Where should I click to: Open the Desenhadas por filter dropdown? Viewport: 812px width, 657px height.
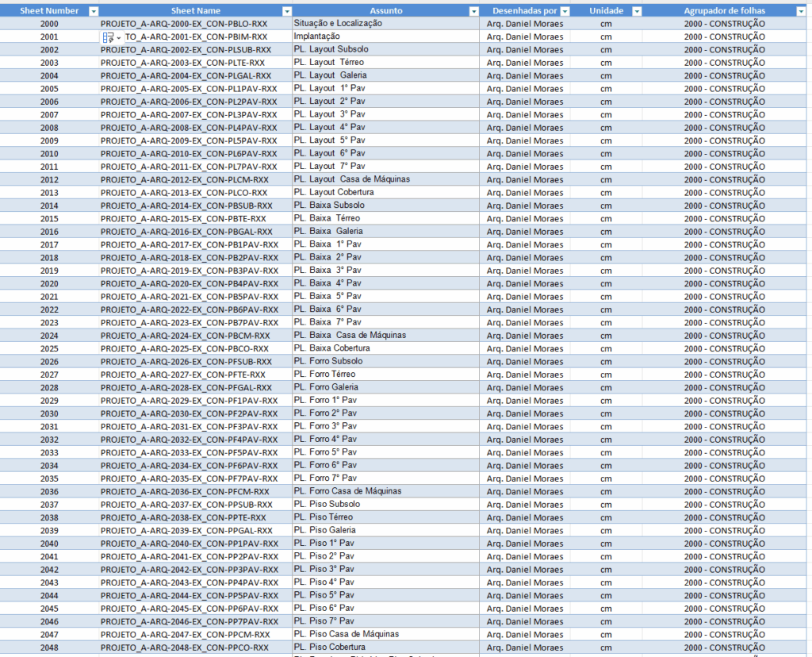point(565,11)
